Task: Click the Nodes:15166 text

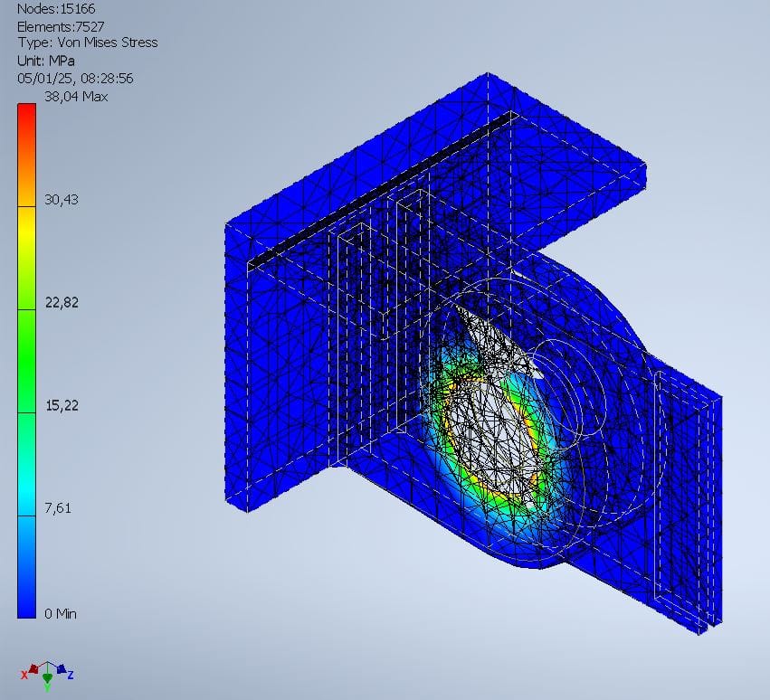Action: pyautogui.click(x=56, y=9)
